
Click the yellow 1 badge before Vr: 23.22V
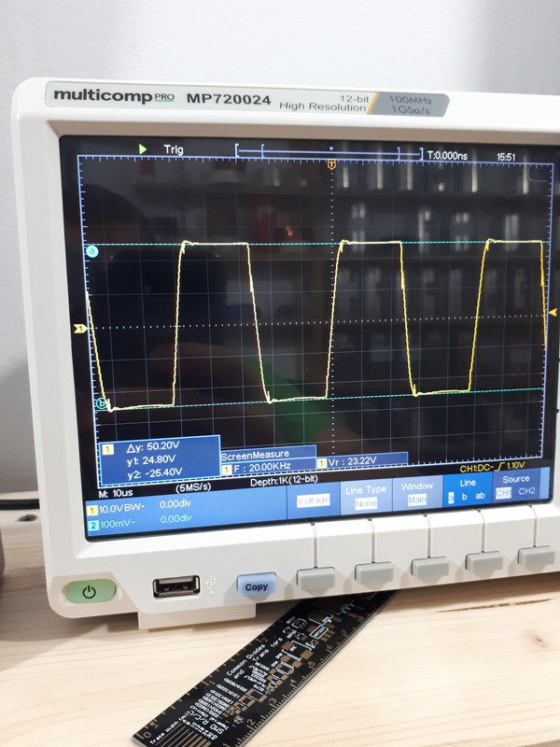(x=322, y=462)
